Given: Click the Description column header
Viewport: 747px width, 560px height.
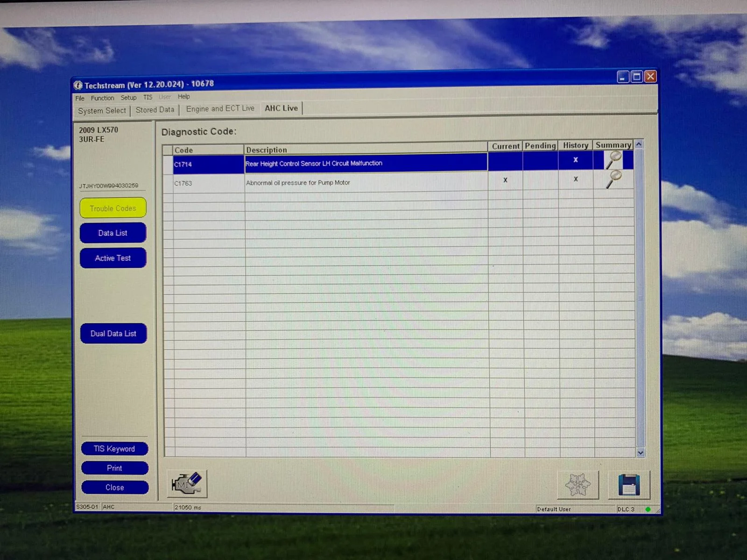Looking at the screenshot, I should 366,149.
